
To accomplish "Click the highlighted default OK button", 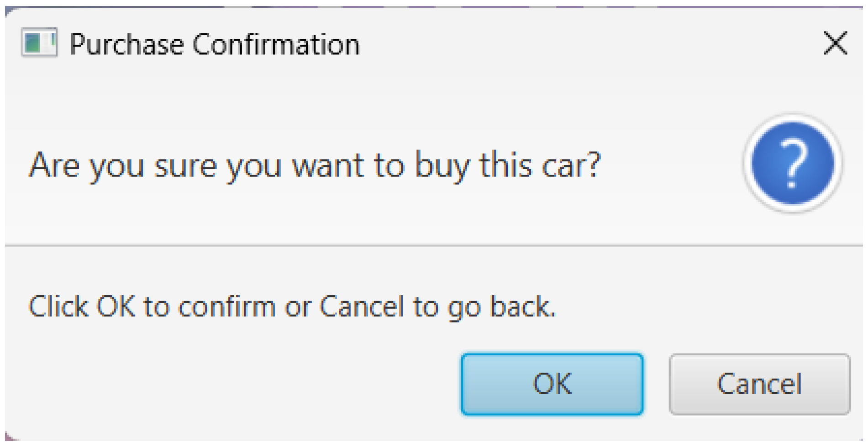I will (x=552, y=384).
